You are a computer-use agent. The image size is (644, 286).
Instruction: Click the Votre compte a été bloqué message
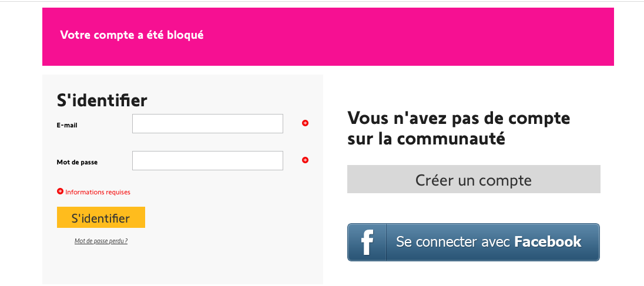point(132,35)
